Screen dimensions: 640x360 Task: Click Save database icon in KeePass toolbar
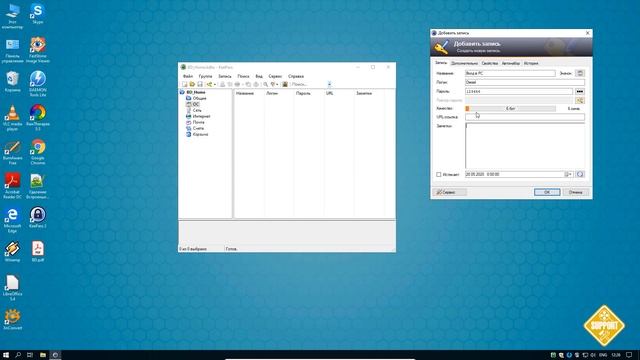200,84
